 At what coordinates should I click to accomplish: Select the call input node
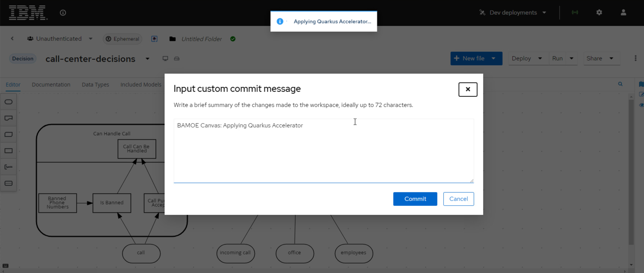(x=141, y=253)
